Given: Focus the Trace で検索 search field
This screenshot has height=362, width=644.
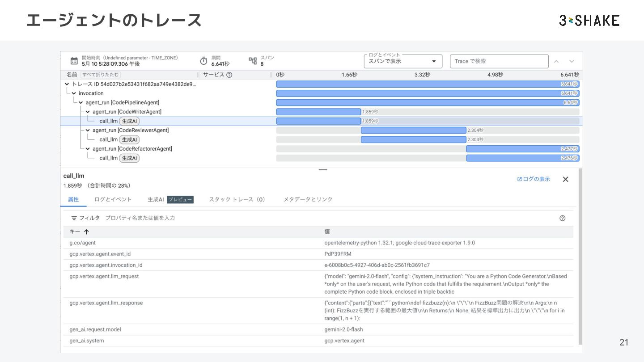Looking at the screenshot, I should point(499,61).
